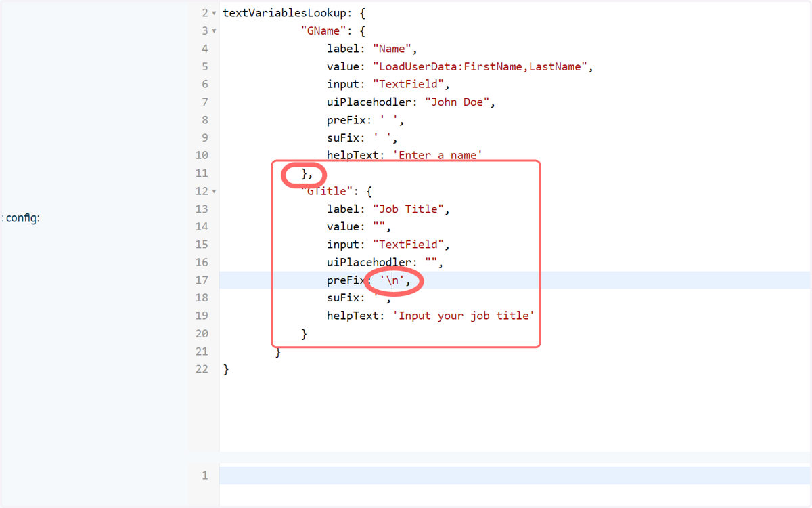Click the 'Enter a name' helpText string
The image size is (812, 508).
(x=438, y=155)
